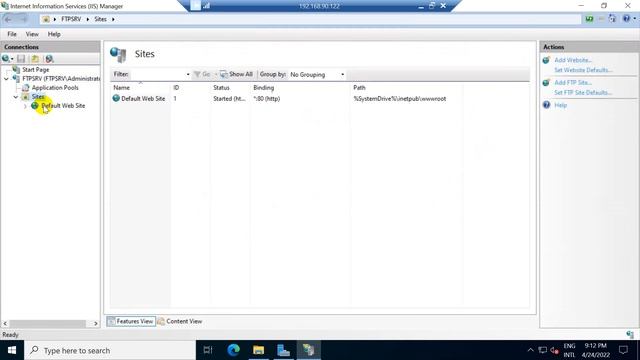The image size is (640, 360).
Task: Click the Connections pane horizontal scrollbar
Action: click(x=47, y=324)
